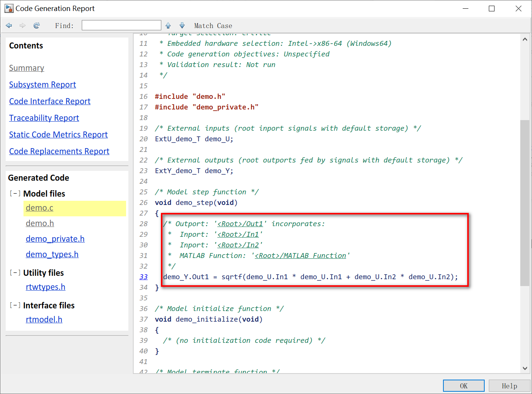Viewport: 532px width, 394px height.
Task: Open the Static Code Metrics Report
Action: pos(58,134)
